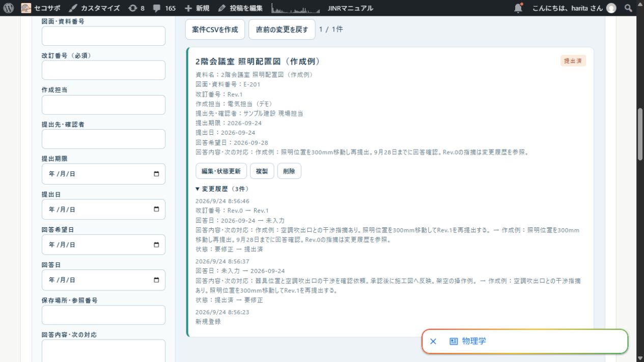The height and width of the screenshot is (362, 644).
Task: Click the 案件CSVを作成 button
Action: click(215, 29)
